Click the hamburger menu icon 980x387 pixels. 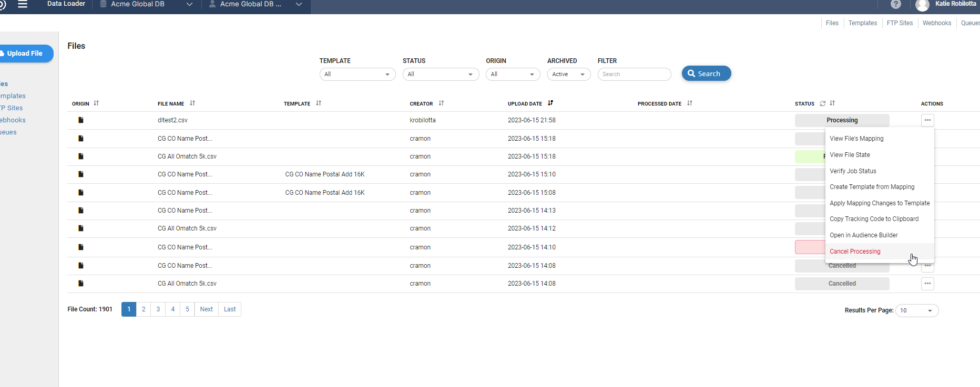(23, 4)
